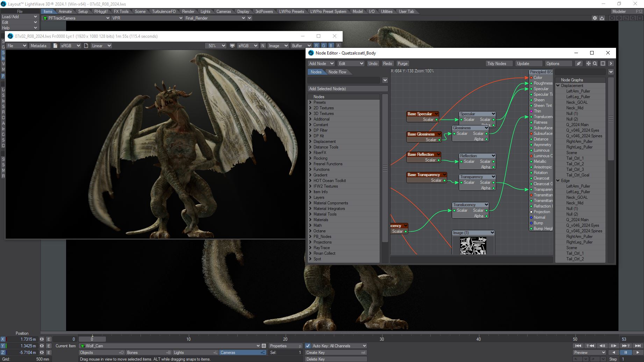Expand the 3D Textures node category
644x362 pixels.
pos(310,114)
